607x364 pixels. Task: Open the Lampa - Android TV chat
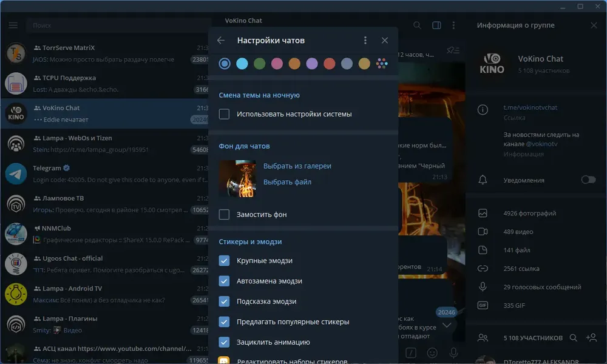pyautogui.click(x=104, y=294)
